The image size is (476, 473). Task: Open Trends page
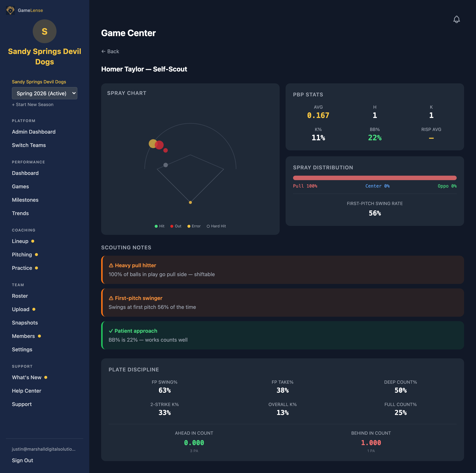coord(20,213)
